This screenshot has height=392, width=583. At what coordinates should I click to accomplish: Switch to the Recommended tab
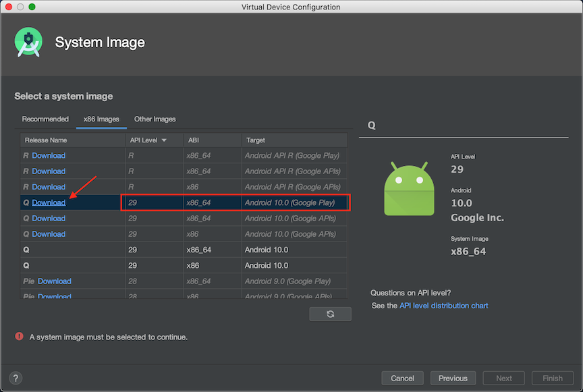coord(45,119)
